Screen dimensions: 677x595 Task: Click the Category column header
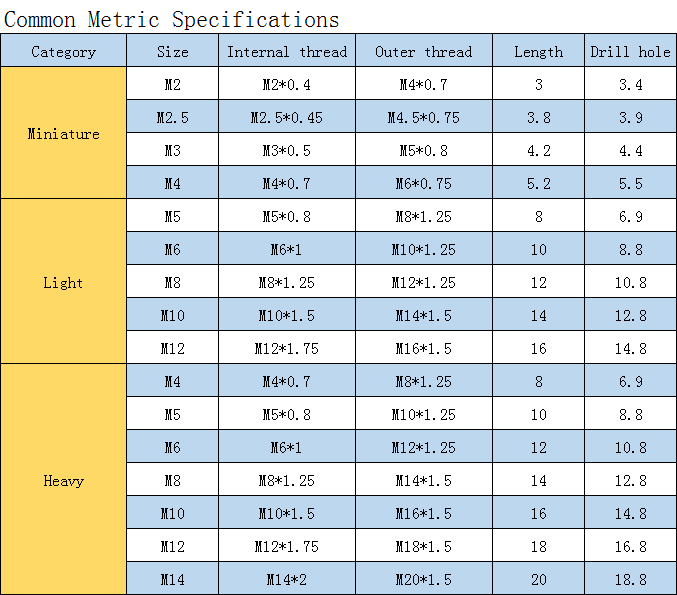63,51
